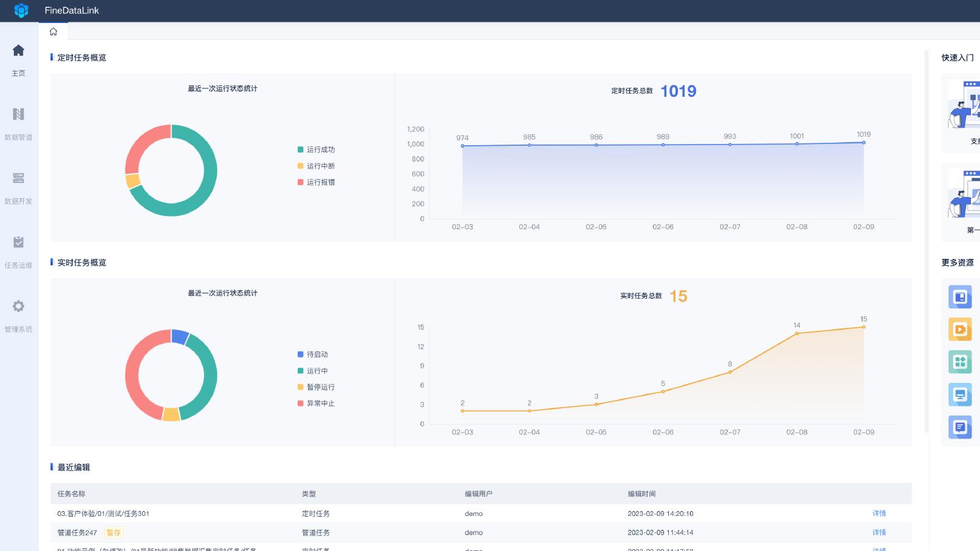
Task: Click the vertical scrollbar of main panel
Action: tap(926, 242)
